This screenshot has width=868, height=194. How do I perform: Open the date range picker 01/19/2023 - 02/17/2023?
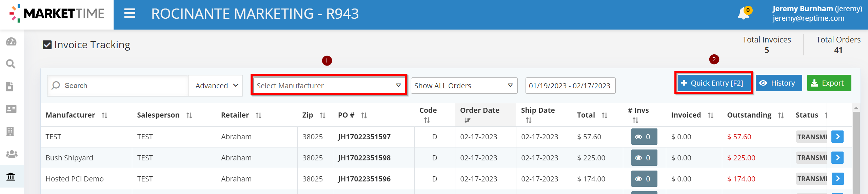[x=570, y=86]
